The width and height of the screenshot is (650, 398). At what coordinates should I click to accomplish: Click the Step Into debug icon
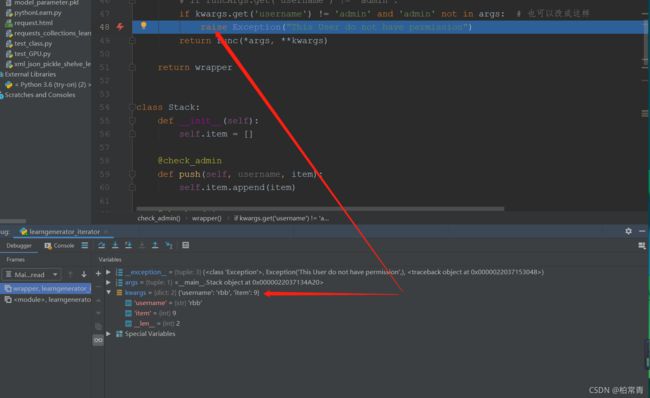point(115,245)
